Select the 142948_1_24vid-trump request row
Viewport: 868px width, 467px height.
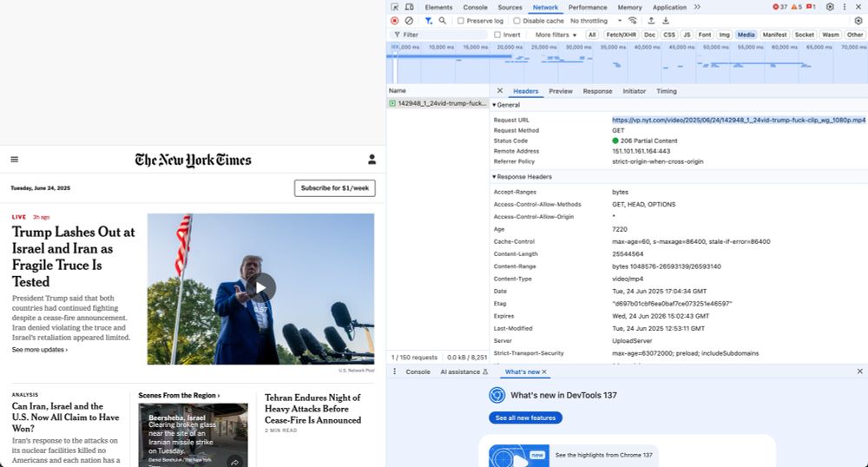point(437,103)
